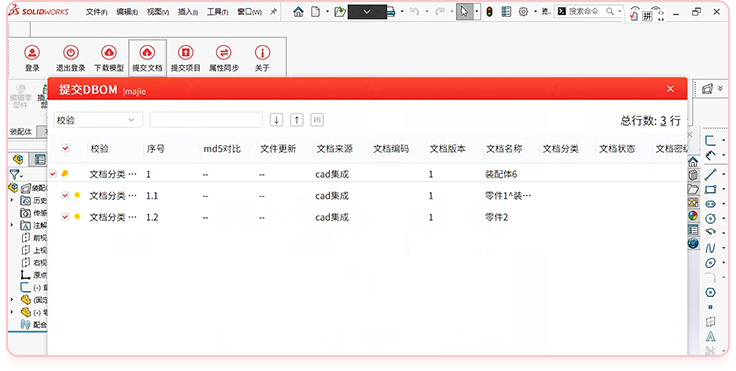Open the 关于 about icon
The height and width of the screenshot is (371, 736).
tap(262, 53)
